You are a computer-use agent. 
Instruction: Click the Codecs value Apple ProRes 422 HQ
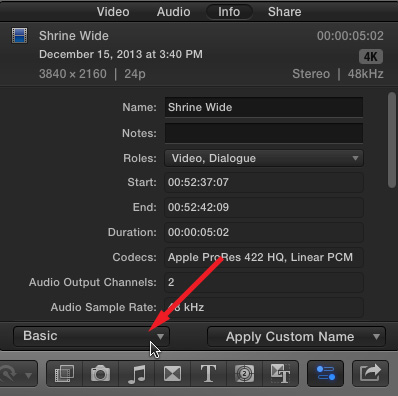tap(264, 257)
